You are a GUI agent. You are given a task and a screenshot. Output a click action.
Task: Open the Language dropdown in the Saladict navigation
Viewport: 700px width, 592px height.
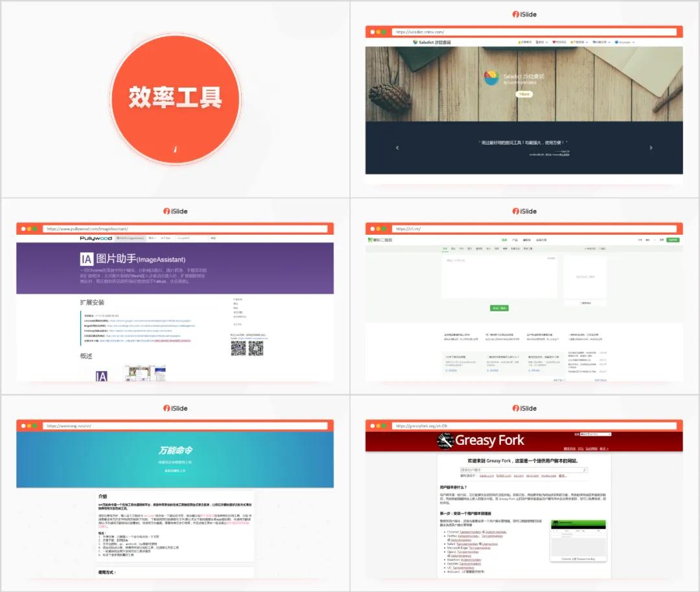[x=625, y=42]
